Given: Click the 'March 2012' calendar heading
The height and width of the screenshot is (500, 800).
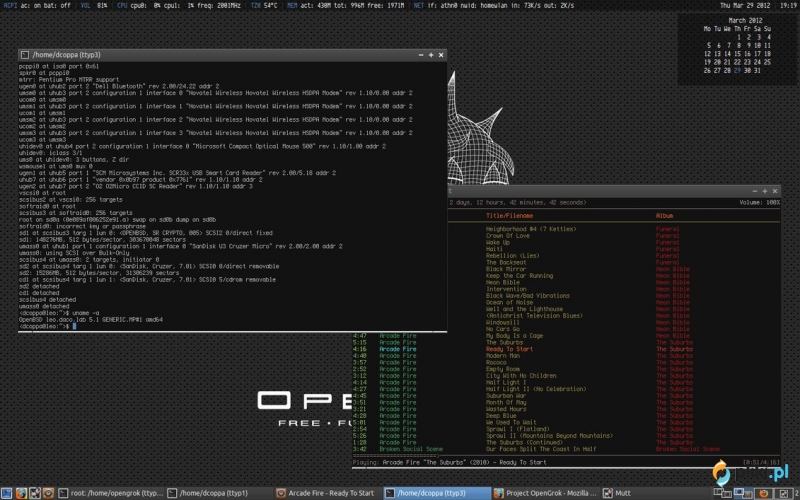Looking at the screenshot, I should pyautogui.click(x=745, y=20).
